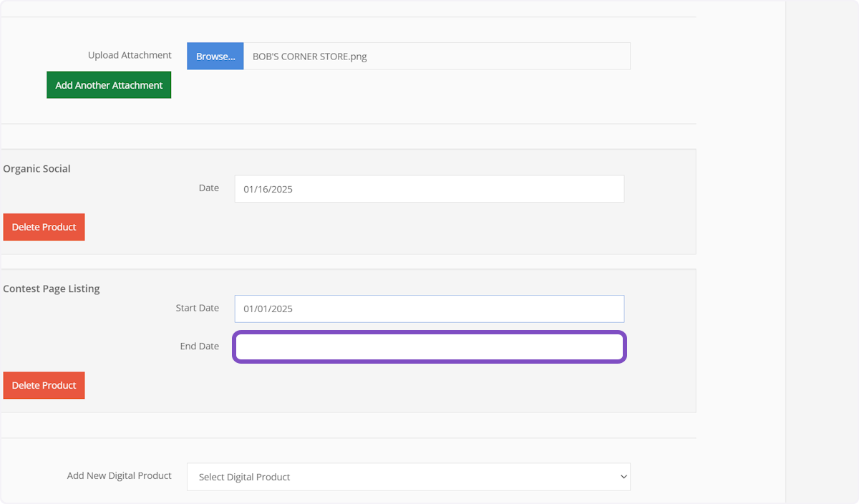Focus the Organic Social Date field
Screen dimensions: 859x504
coord(429,189)
